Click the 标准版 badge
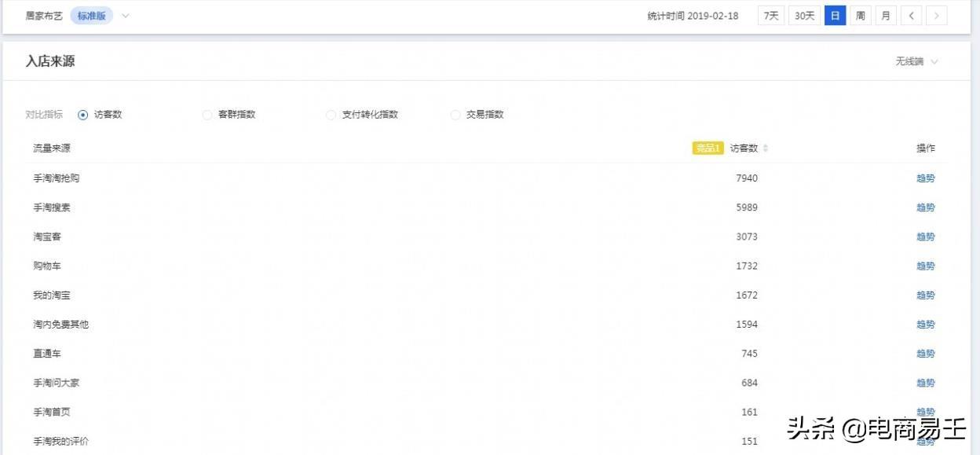 pyautogui.click(x=91, y=16)
